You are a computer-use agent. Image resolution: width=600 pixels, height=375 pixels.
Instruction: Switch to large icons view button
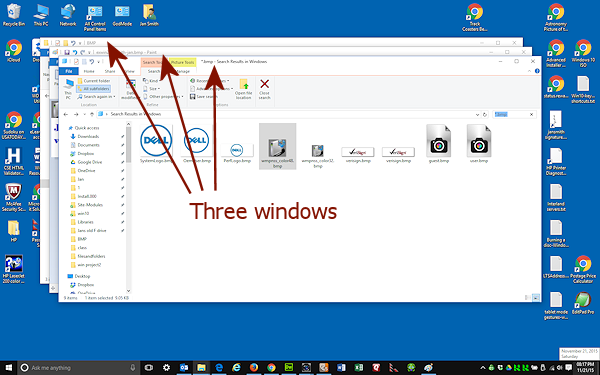[536, 297]
